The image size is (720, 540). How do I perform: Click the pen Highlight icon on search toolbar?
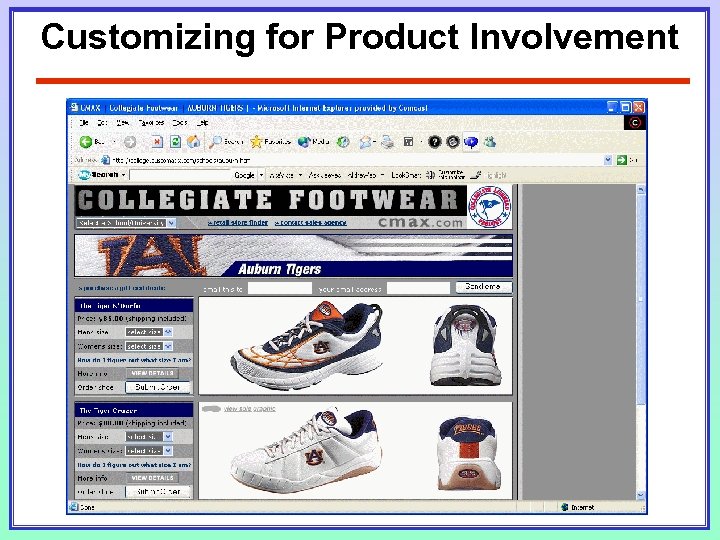477,175
